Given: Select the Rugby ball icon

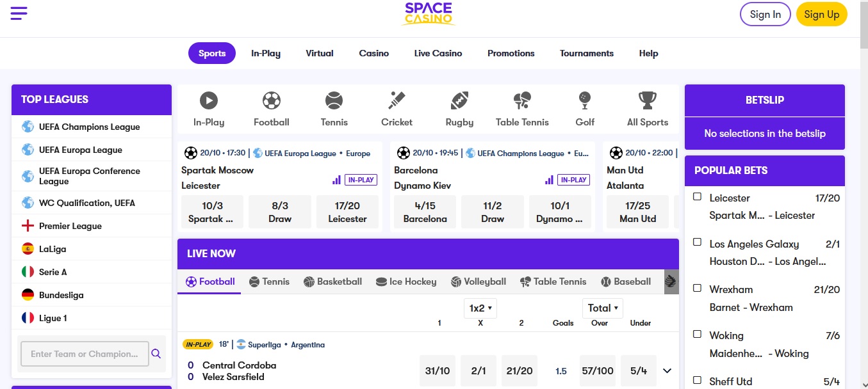Looking at the screenshot, I should point(459,100).
